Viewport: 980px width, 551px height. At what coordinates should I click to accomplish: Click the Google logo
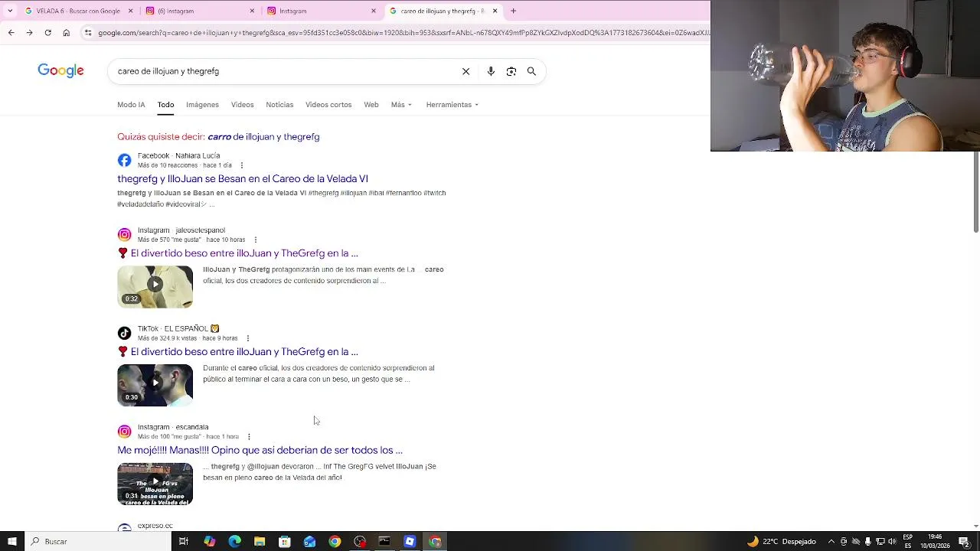(x=60, y=71)
